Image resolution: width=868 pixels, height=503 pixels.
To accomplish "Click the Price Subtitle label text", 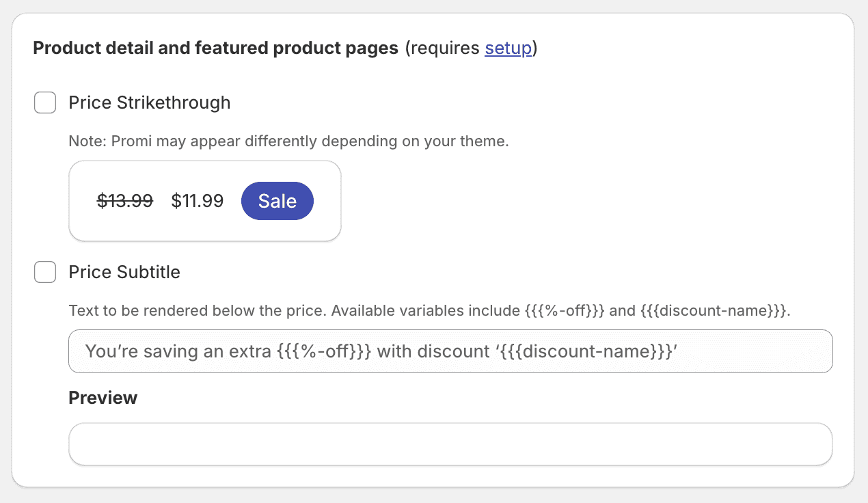I will coord(124,272).
